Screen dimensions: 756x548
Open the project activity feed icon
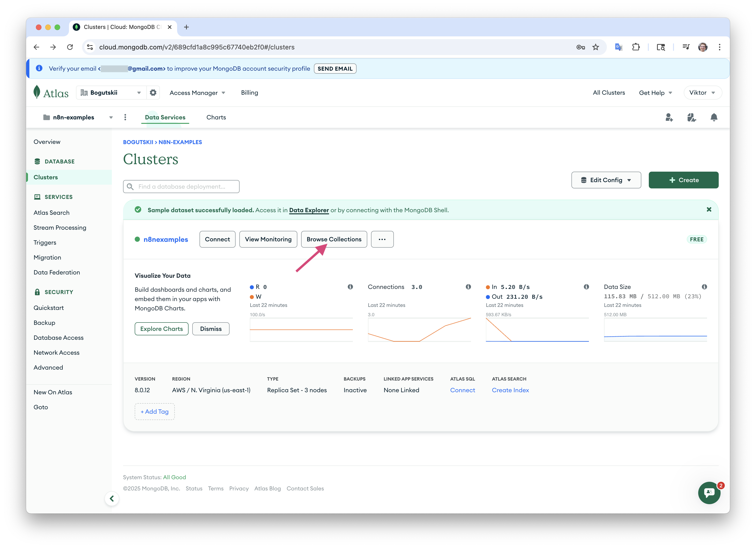pyautogui.click(x=691, y=117)
